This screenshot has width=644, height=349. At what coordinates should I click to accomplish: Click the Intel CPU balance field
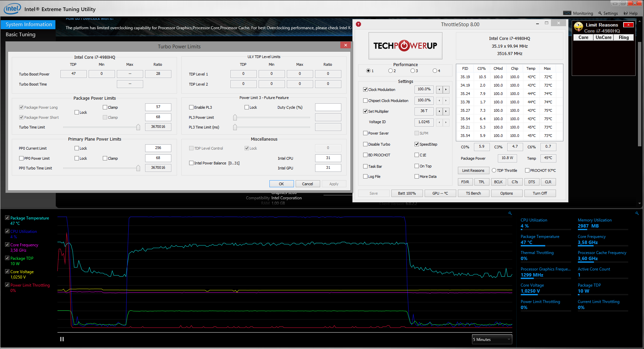pyautogui.click(x=328, y=158)
